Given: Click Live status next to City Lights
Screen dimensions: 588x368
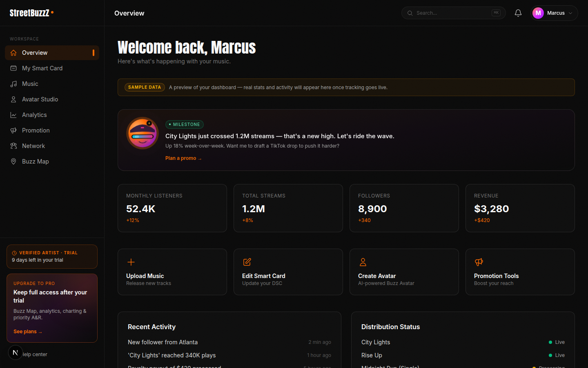Looking at the screenshot, I should pos(557,342).
